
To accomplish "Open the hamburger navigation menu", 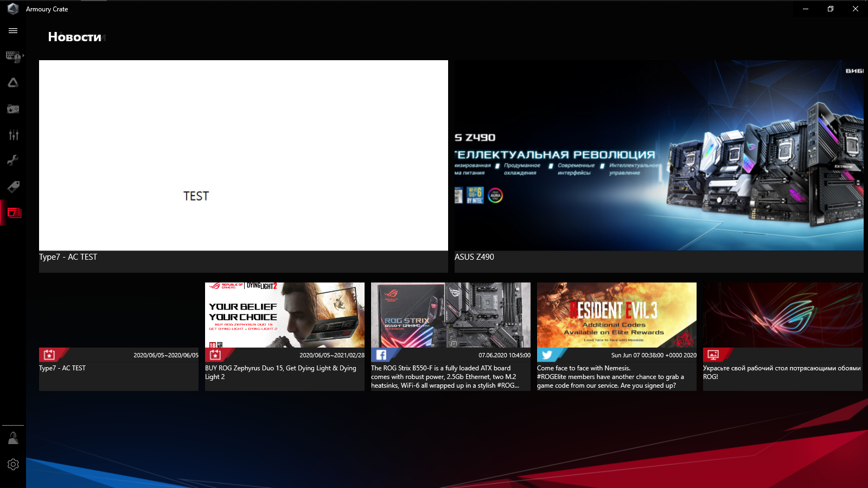I will [x=13, y=31].
